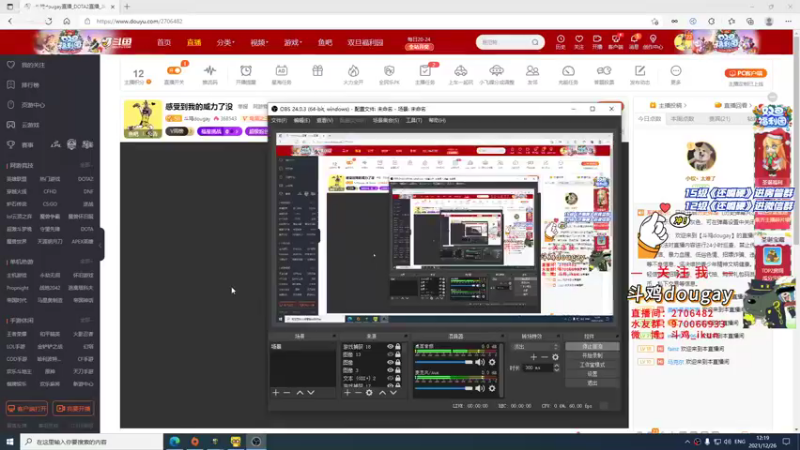Move selected source down in OBS sources list
This screenshot has height=450, width=800.
(x=393, y=393)
